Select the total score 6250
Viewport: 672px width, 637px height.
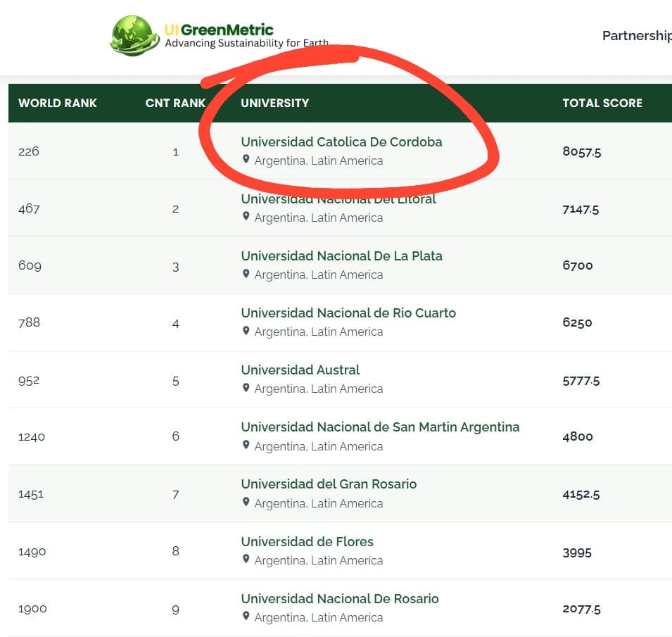tap(577, 322)
